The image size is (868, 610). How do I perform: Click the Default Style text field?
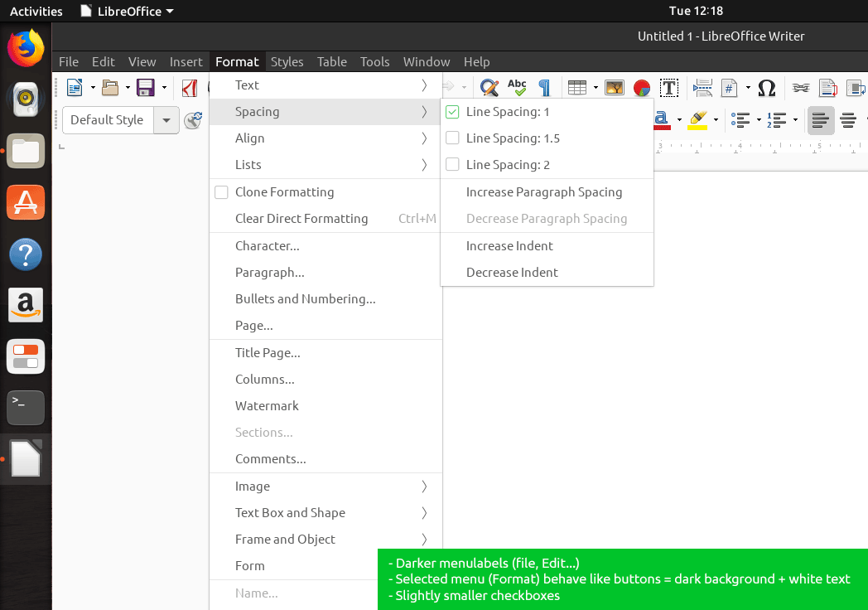[108, 120]
